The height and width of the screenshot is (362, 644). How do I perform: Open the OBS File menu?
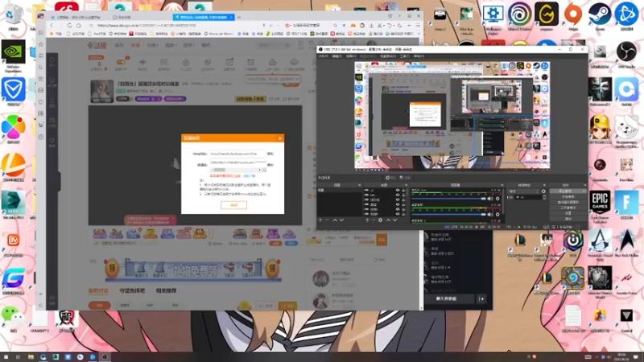click(x=324, y=56)
